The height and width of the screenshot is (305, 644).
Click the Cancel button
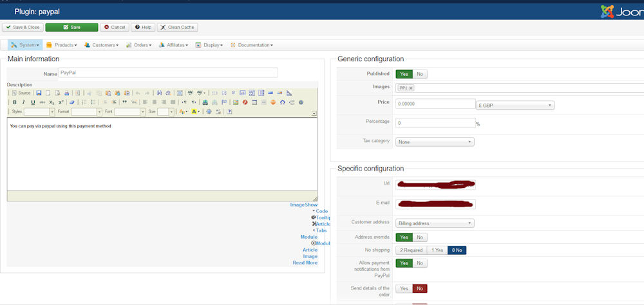tap(115, 27)
